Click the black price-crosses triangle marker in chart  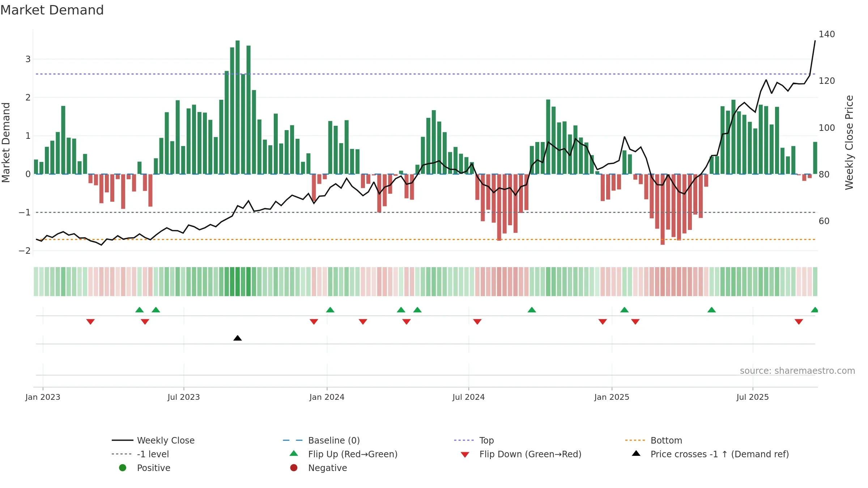238,338
